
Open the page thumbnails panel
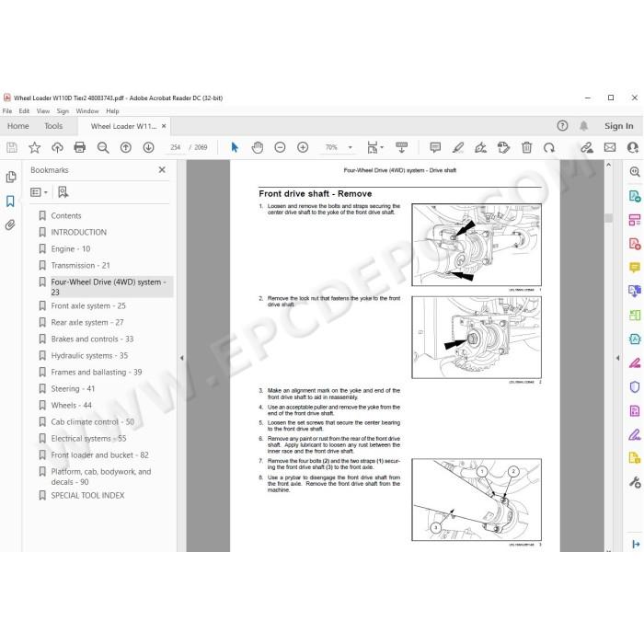pos(11,177)
